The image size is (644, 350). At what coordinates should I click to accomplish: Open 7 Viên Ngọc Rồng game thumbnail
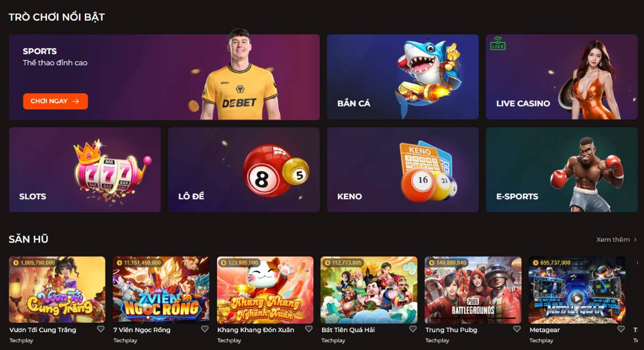pos(161,290)
